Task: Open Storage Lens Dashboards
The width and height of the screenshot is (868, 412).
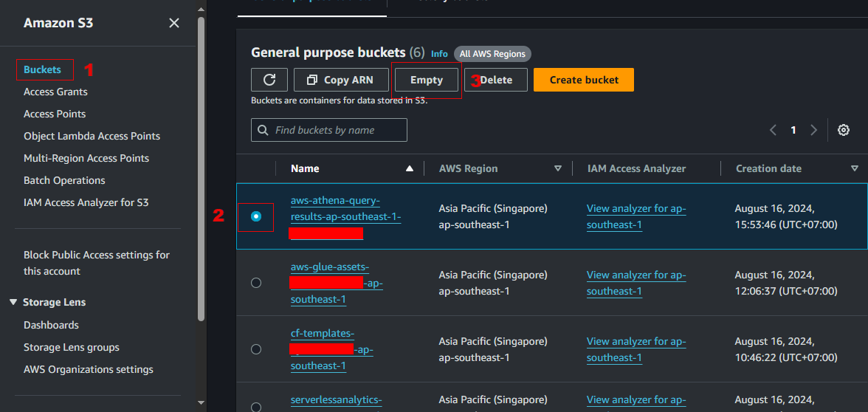Action: [51, 325]
